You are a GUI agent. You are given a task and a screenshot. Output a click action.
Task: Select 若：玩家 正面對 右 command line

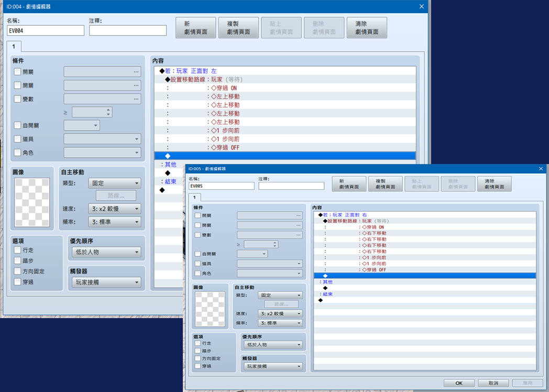[425, 215]
